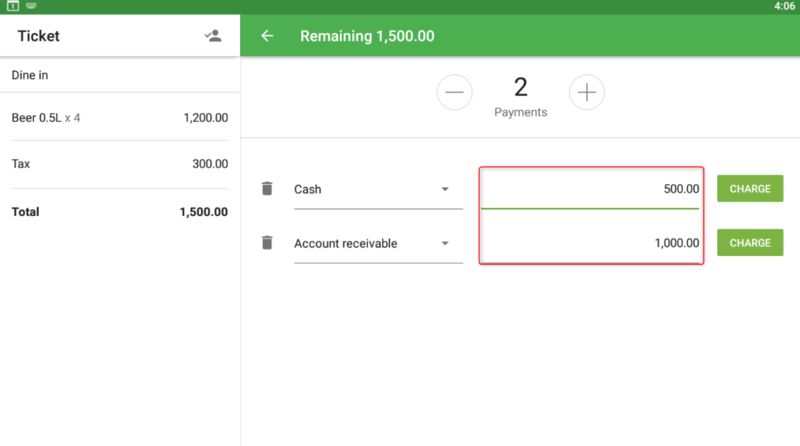Remove the Account receivable payment row

pyautogui.click(x=267, y=242)
